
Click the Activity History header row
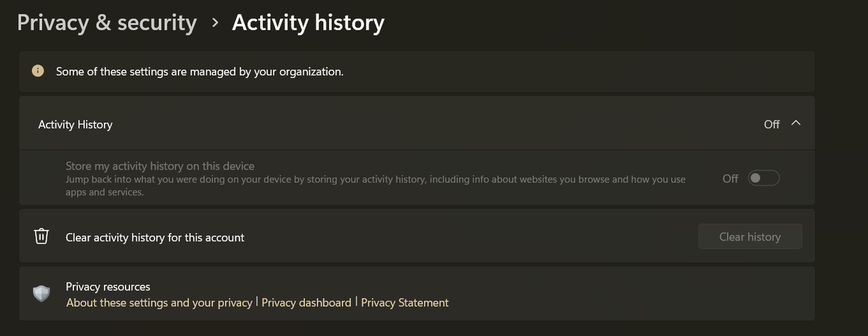[417, 124]
